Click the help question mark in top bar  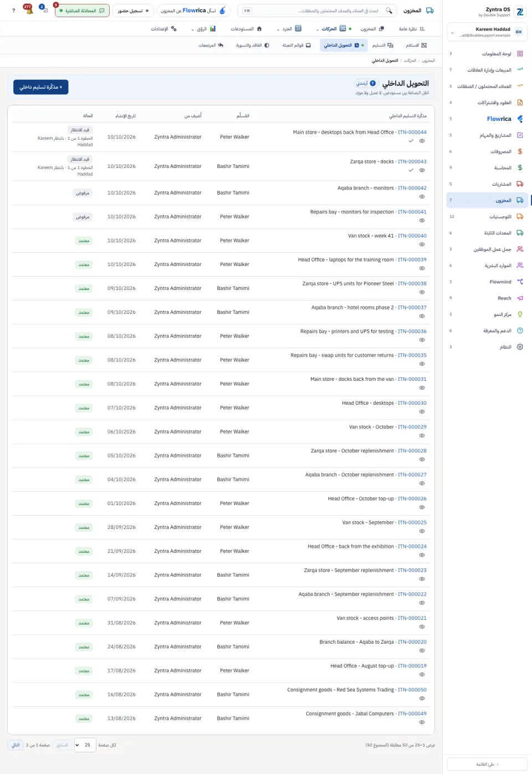[14, 11]
